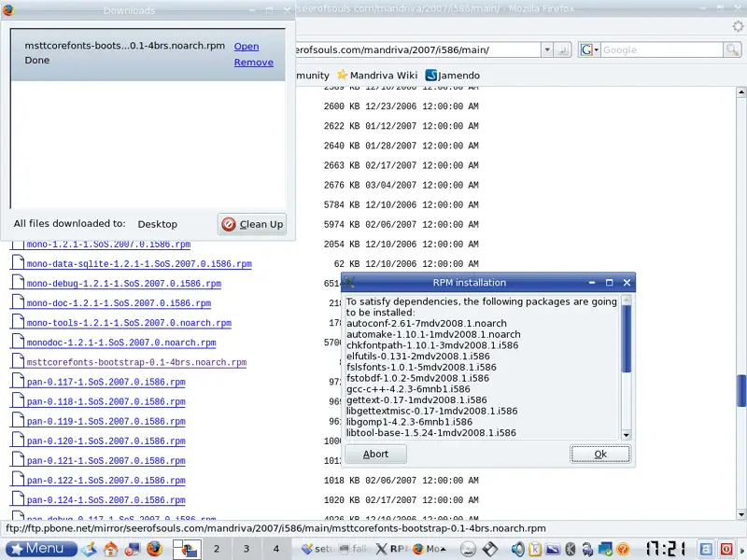Screen dimensions: 747x560
Task: Click the page scrollbar up arrow
Action: point(741,91)
